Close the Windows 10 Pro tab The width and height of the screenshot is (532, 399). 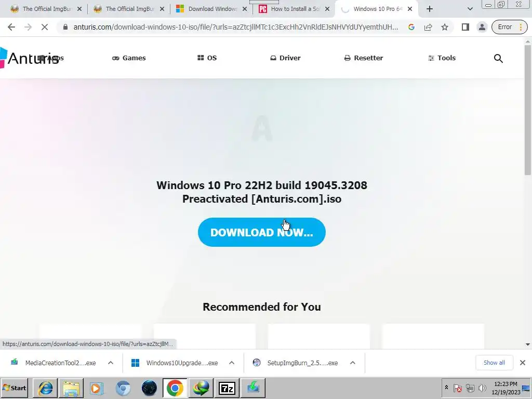pyautogui.click(x=410, y=9)
